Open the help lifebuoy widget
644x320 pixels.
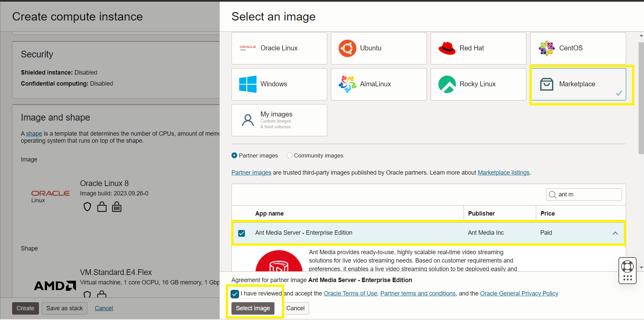click(627, 267)
